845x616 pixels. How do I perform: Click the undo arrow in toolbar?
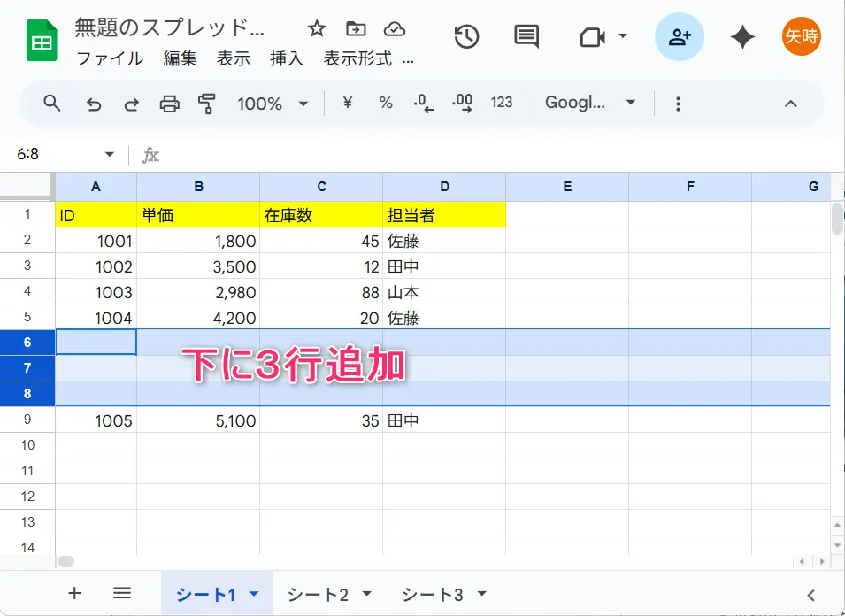[94, 104]
